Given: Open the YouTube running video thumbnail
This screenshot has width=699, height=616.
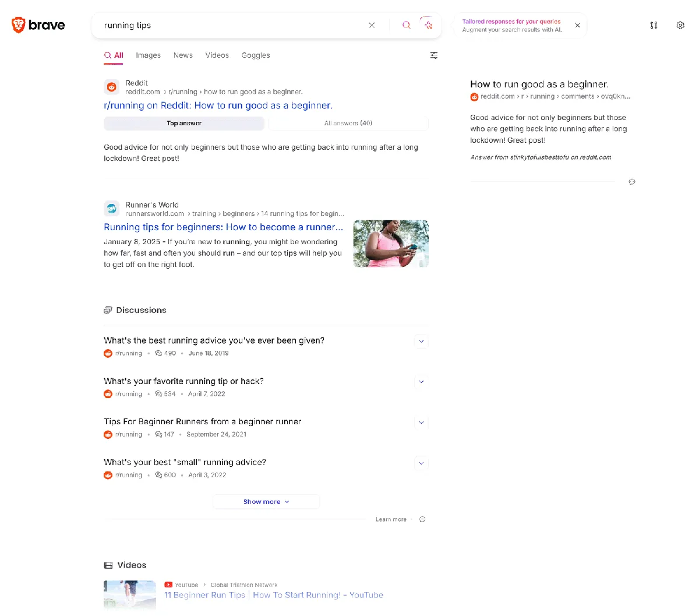Looking at the screenshot, I should [130, 595].
